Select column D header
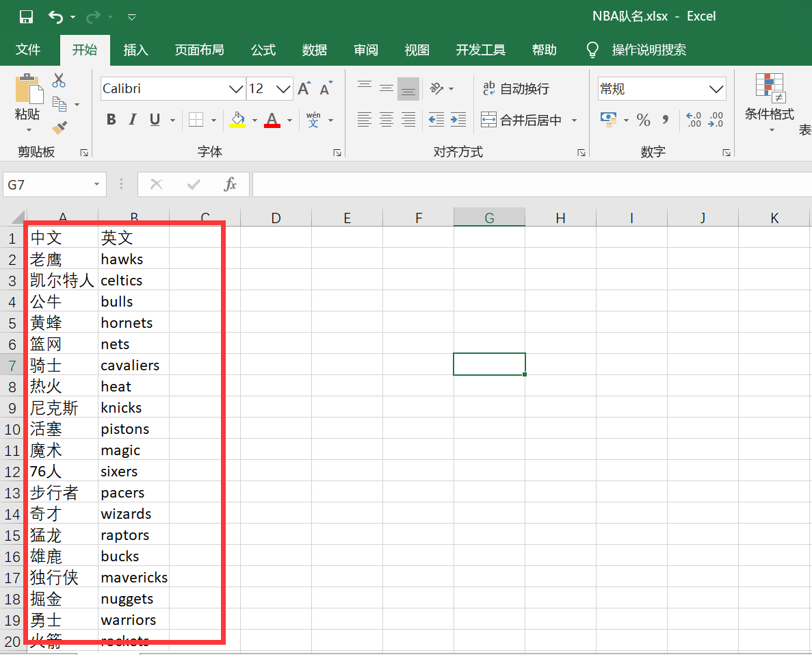 coord(276,218)
